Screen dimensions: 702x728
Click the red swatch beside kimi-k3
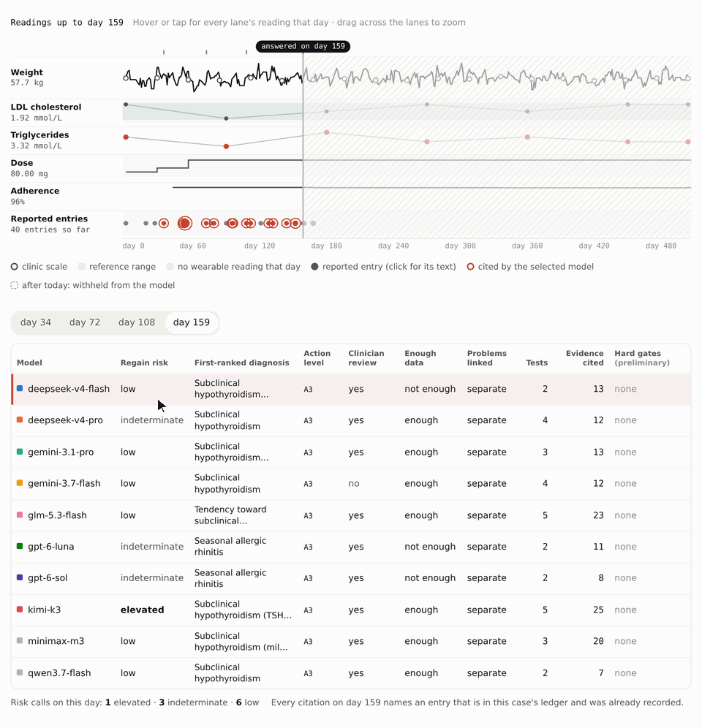[20, 609]
